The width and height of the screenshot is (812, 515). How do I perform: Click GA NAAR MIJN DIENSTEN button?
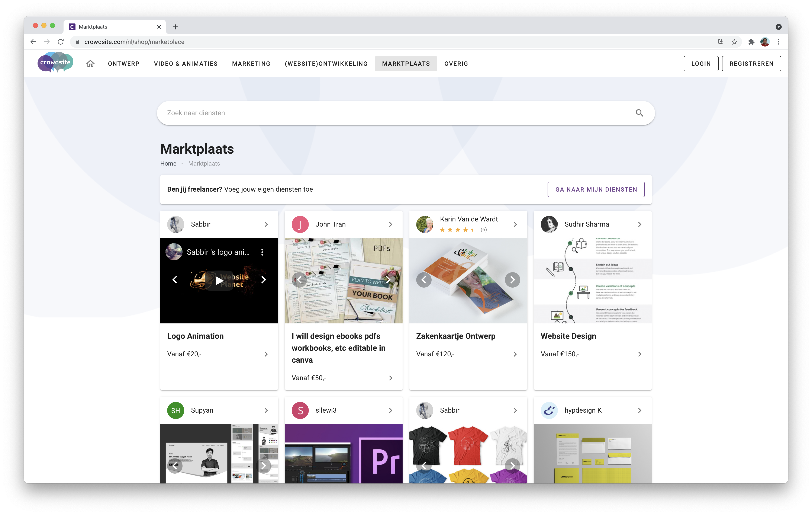pos(596,189)
